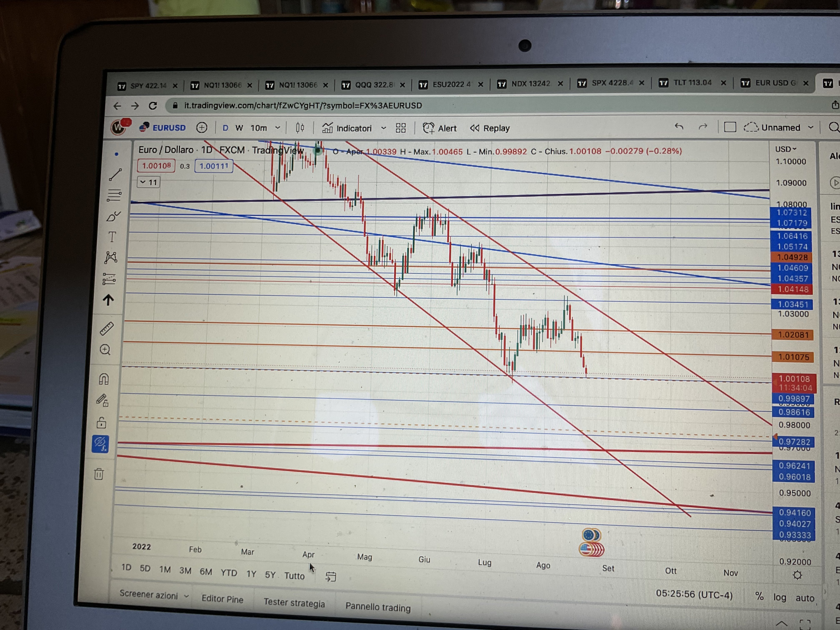This screenshot has height=630, width=840.
Task: Undo the last chart action
Action: coord(679,127)
